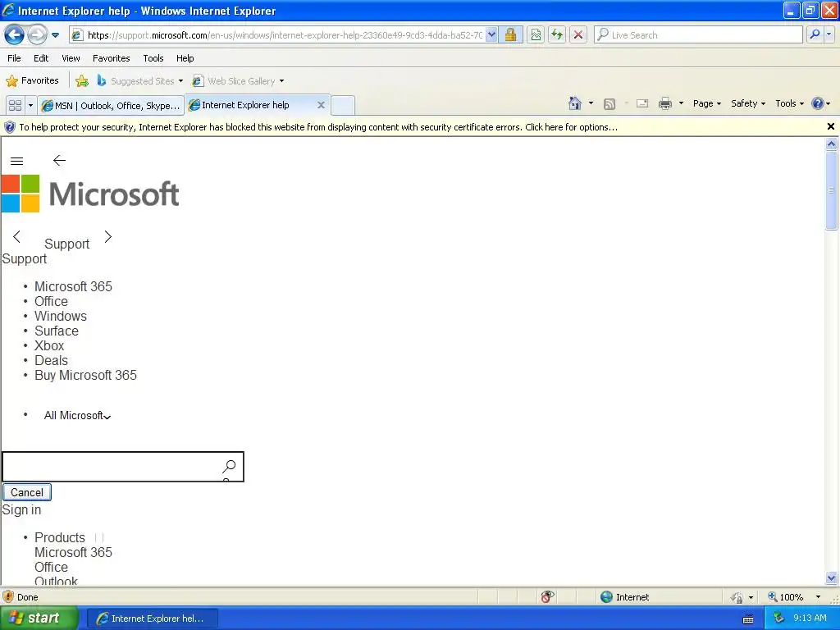Viewport: 840px width, 630px height.
Task: Click the page search magnifier icon
Action: [230, 467]
